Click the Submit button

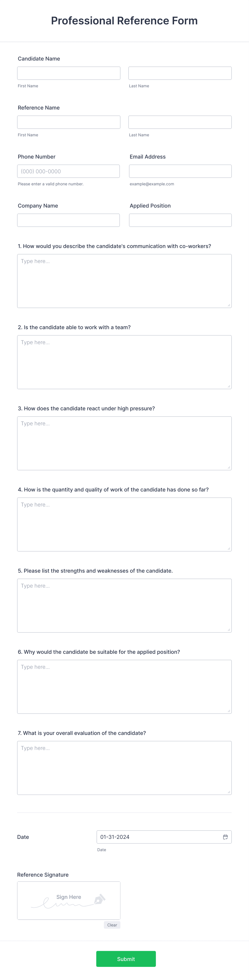click(126, 959)
